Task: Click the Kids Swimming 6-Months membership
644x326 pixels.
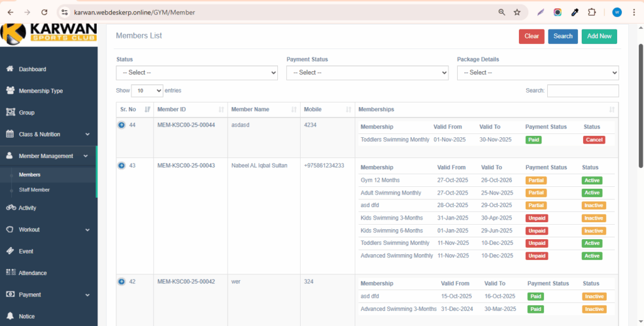Action: [x=391, y=230]
